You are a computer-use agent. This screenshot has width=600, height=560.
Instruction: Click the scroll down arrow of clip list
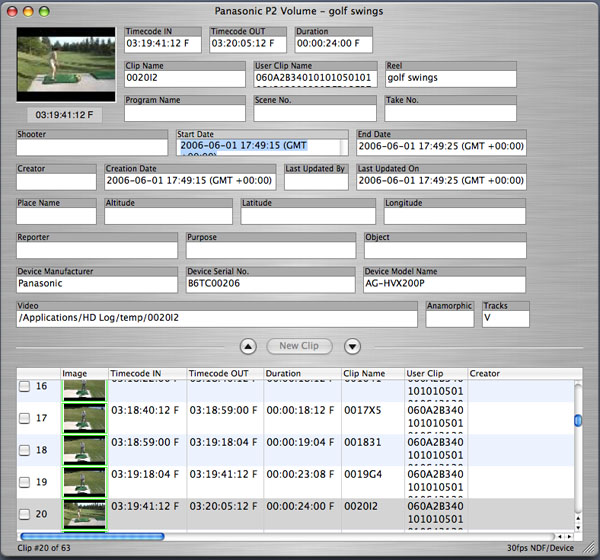pos(578,527)
